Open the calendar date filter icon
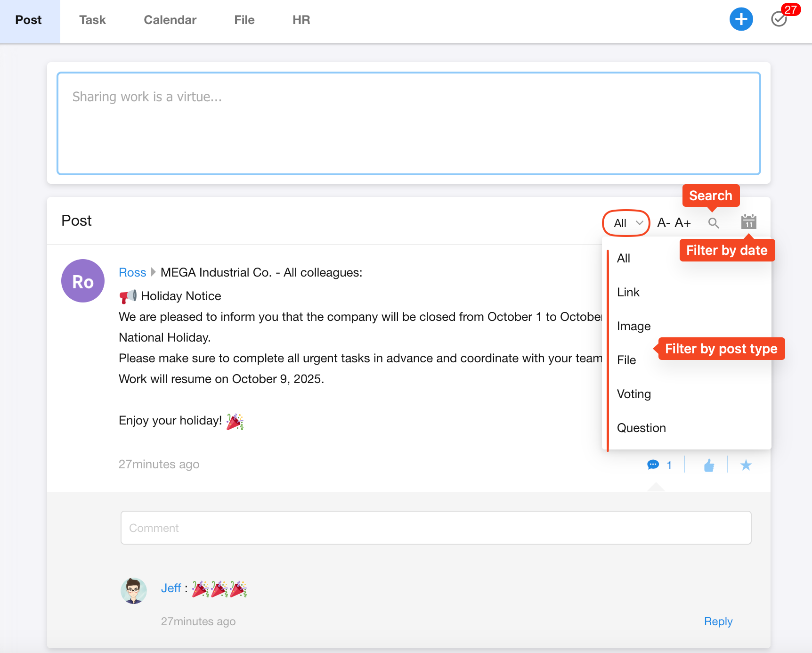Image resolution: width=812 pixels, height=653 pixels. [748, 222]
